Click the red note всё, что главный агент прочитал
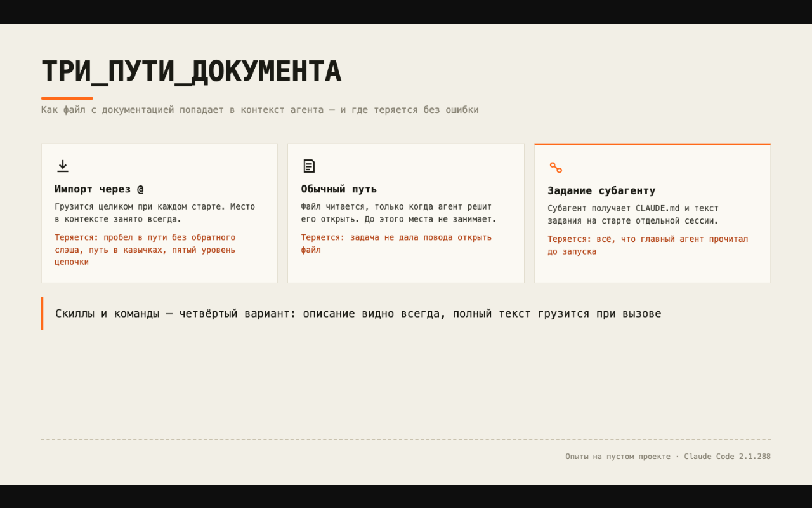The height and width of the screenshot is (508, 812). coord(648,245)
